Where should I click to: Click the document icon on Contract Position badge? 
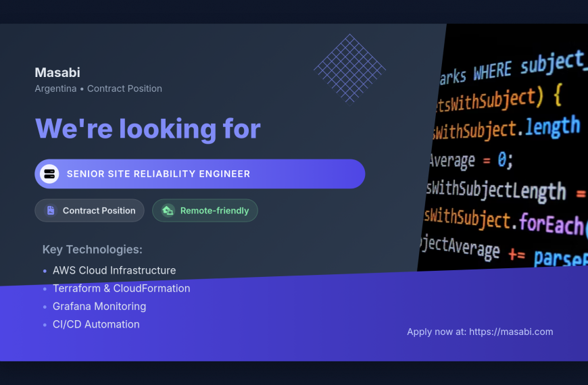point(51,211)
